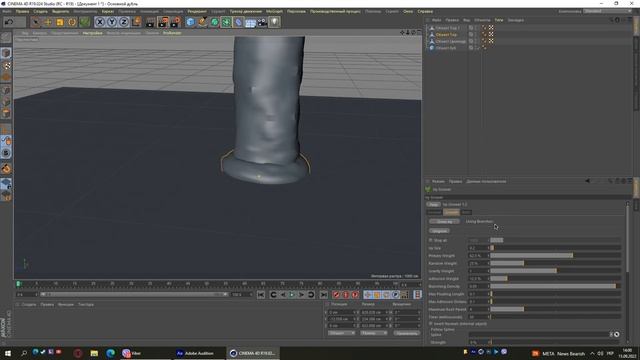Open the Режим menu in attribute manager
640x360 pixels.
pyautogui.click(x=438, y=181)
